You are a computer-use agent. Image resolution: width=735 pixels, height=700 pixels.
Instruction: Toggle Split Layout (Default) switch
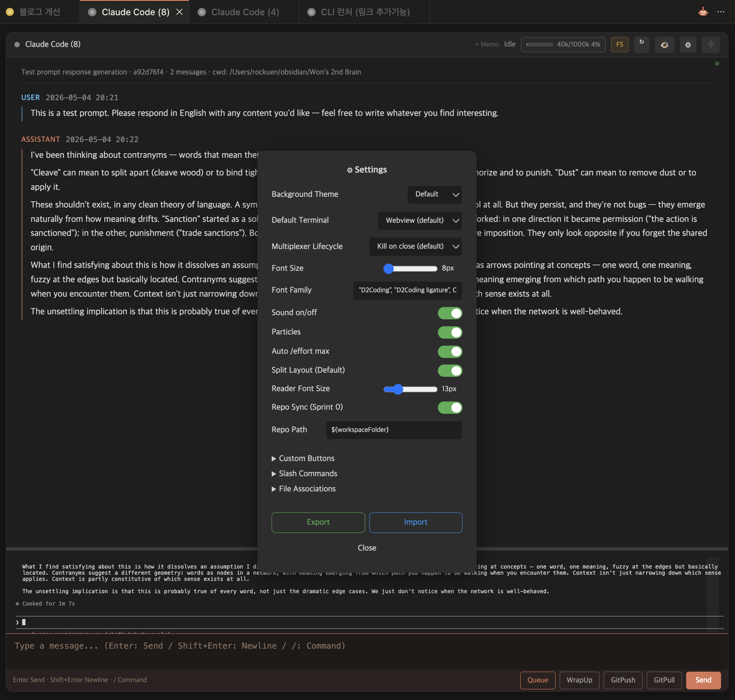coord(450,371)
